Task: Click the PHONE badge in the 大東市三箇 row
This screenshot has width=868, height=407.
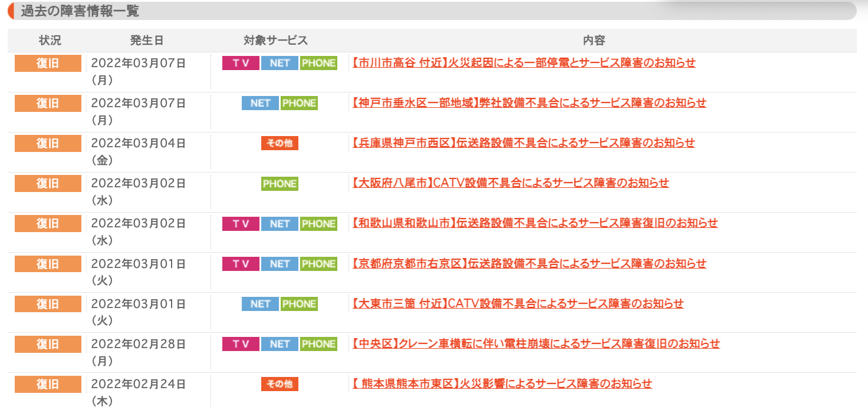Action: tap(299, 304)
